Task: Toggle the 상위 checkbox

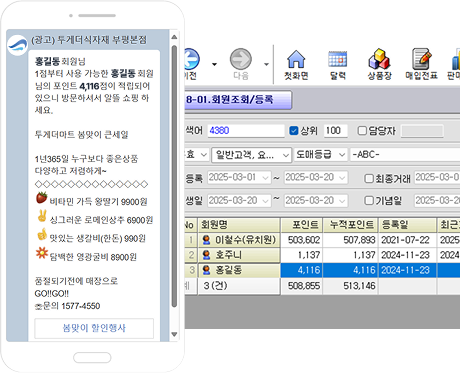Action: pyautogui.click(x=294, y=130)
